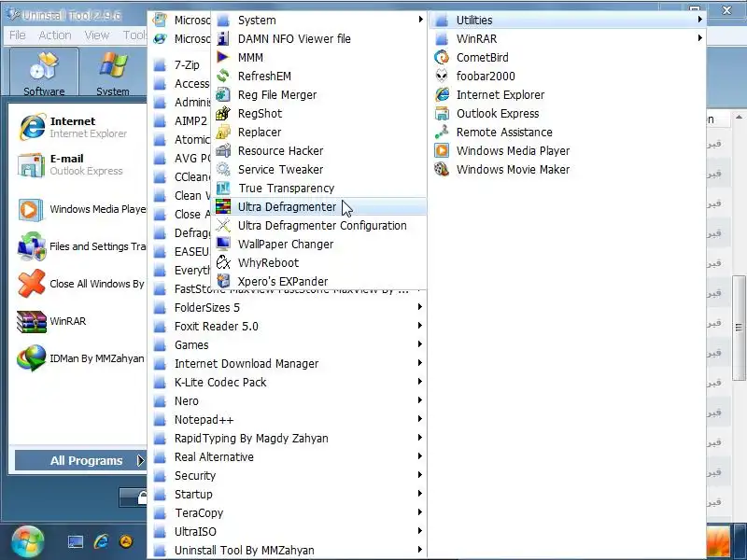This screenshot has height=560, width=747.
Task: Click the scroll-up arrow of Uninstall Tool list
Action: pyautogui.click(x=739, y=118)
